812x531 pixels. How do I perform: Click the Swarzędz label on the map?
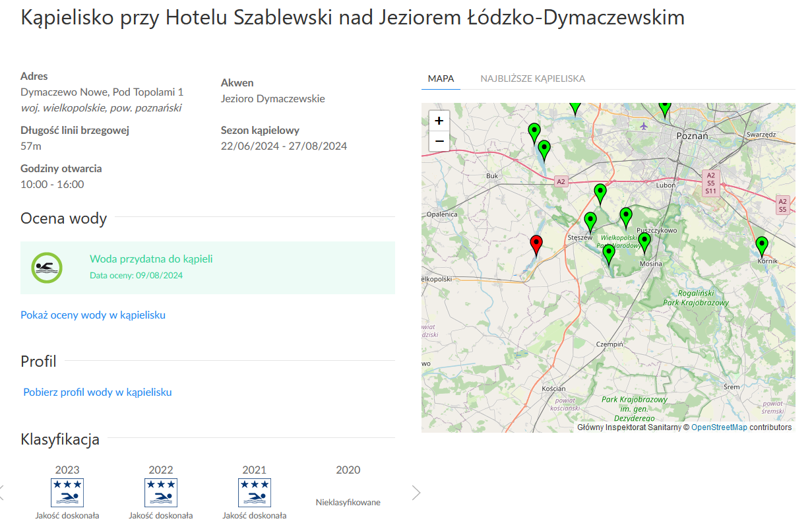coord(761,134)
